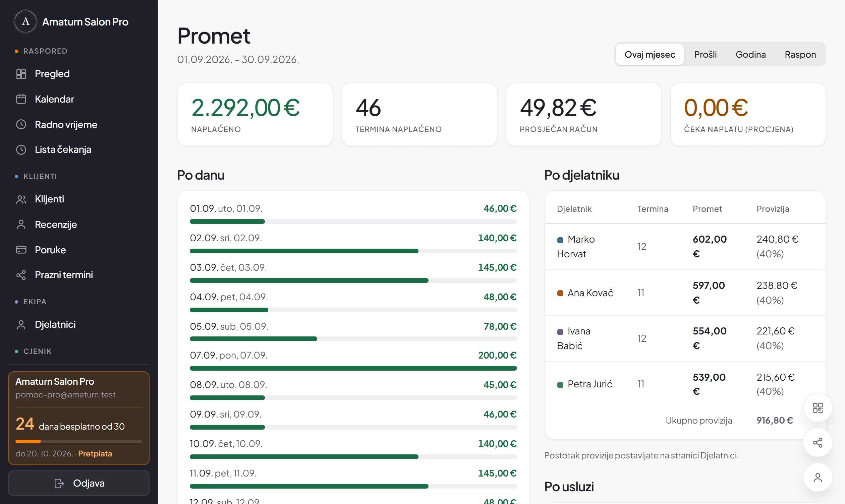Click the 03.09. čet row label
This screenshot has height=504, width=845.
point(228,268)
